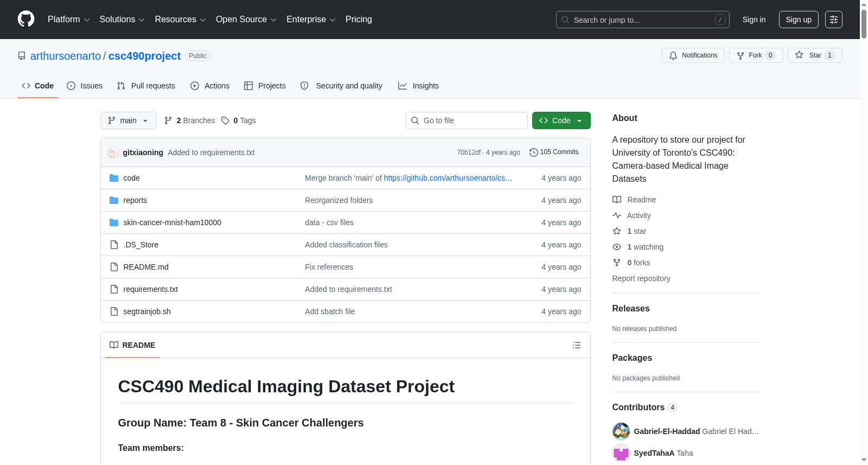This screenshot has height=465, width=868.
Task: Open the csc490project repository link
Action: tap(144, 56)
